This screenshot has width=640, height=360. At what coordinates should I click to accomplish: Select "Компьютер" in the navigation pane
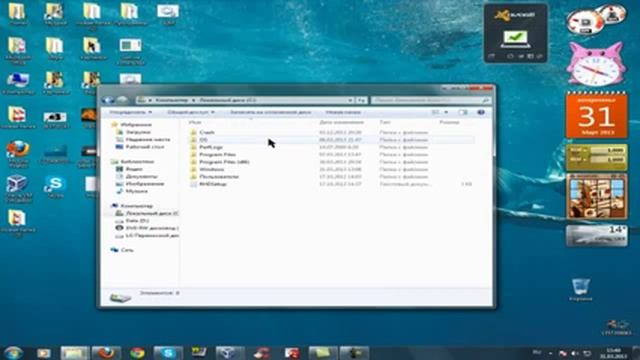tap(137, 206)
